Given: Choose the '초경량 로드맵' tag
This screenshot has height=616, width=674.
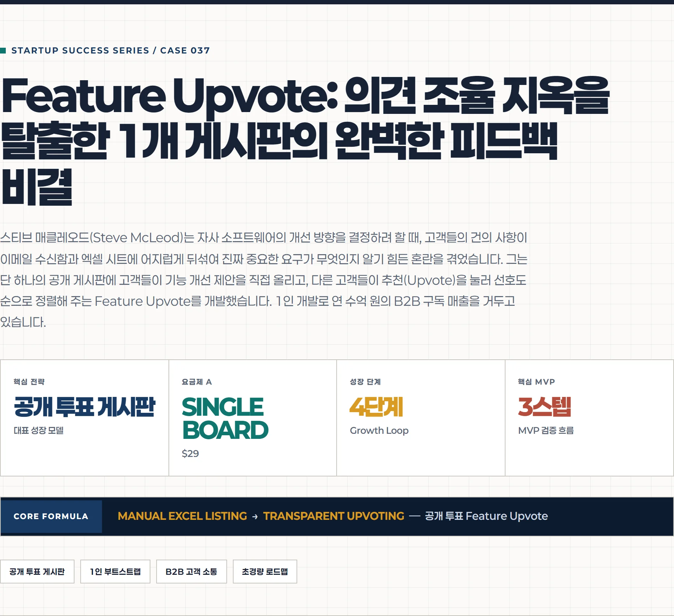Looking at the screenshot, I should pyautogui.click(x=265, y=572).
